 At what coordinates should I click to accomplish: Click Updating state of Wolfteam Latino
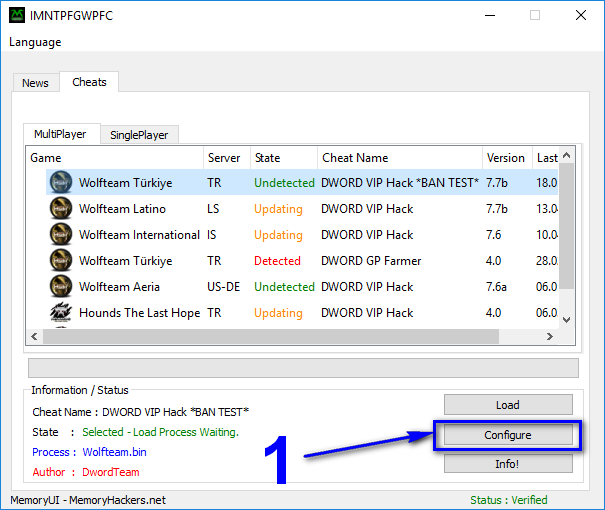[x=278, y=209]
